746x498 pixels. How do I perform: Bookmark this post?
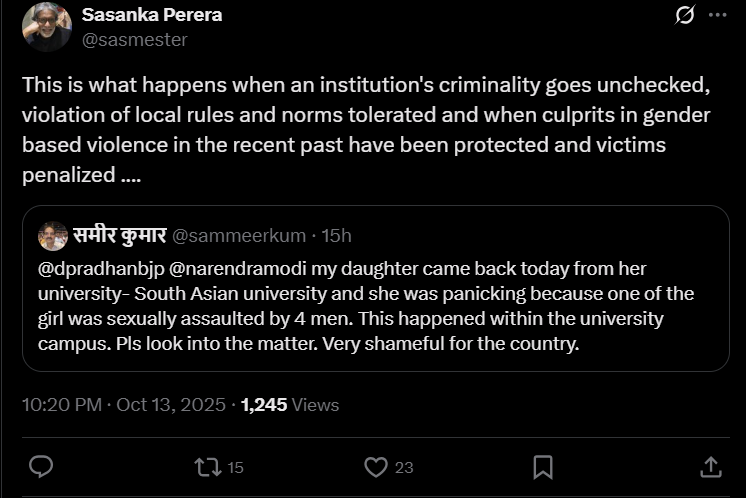pyautogui.click(x=543, y=466)
